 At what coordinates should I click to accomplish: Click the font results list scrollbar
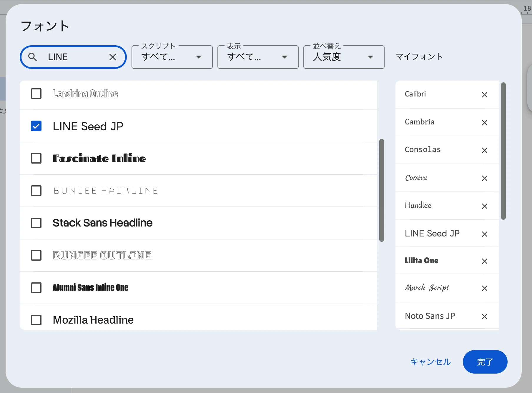point(382,190)
